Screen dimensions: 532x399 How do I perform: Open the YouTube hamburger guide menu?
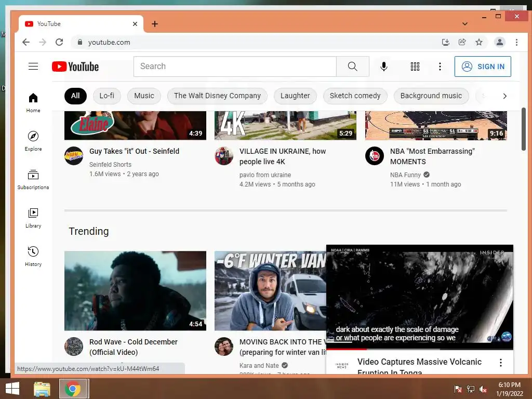click(x=33, y=66)
